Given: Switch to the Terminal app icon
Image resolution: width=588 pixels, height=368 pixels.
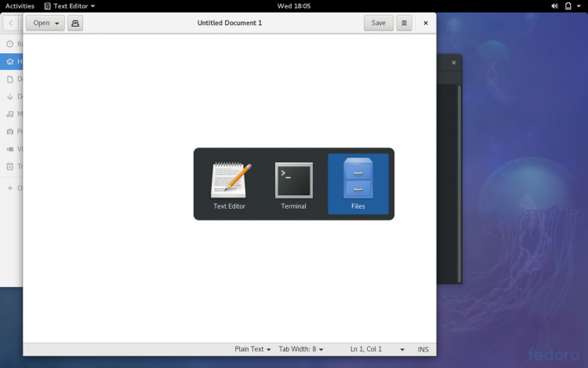Looking at the screenshot, I should (x=294, y=180).
